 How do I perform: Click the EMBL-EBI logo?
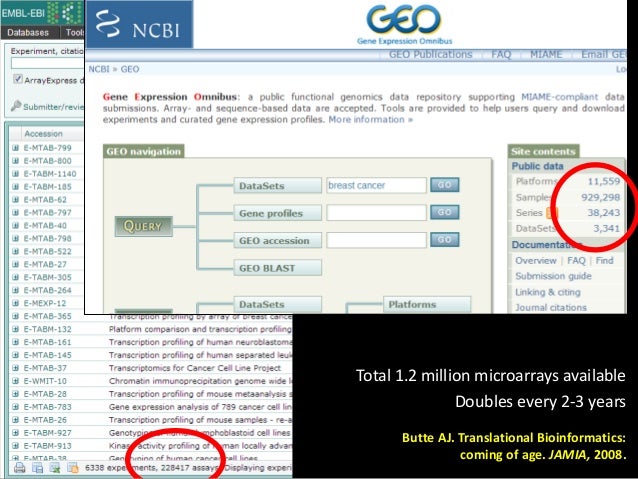42,13
